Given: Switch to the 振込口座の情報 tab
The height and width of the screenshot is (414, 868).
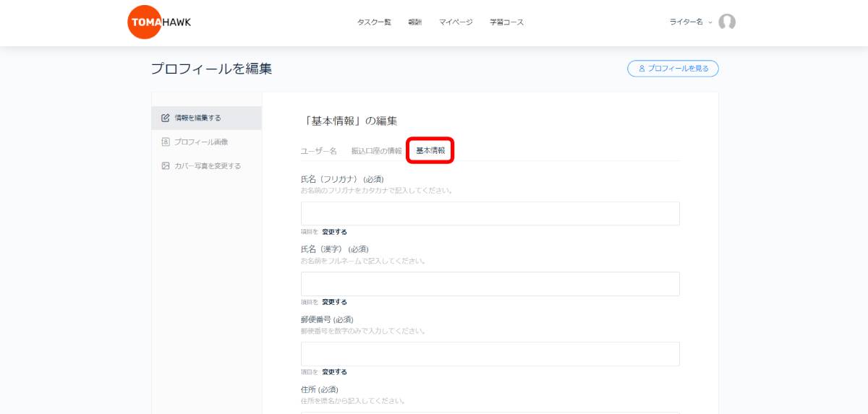Looking at the screenshot, I should point(376,151).
